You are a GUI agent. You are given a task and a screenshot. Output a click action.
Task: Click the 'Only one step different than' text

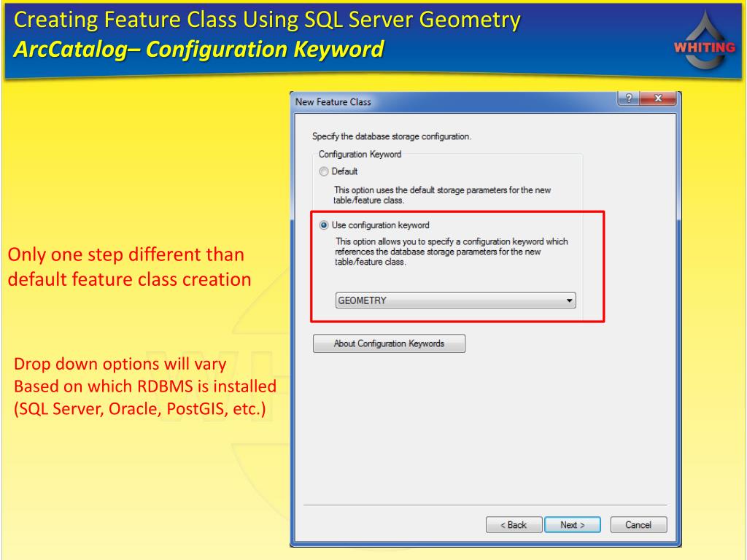tap(125, 254)
